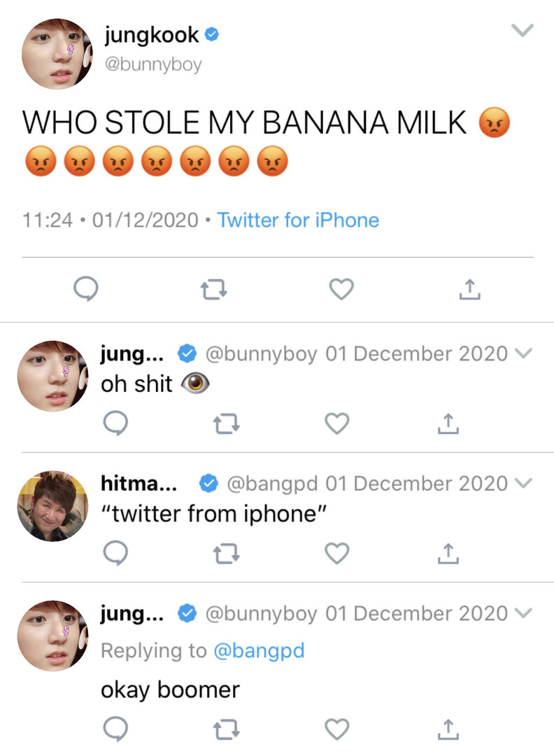This screenshot has width=554, height=756.
Task: Like the WHO STOLE MY BANANA MILK tweet
Action: click(x=341, y=289)
